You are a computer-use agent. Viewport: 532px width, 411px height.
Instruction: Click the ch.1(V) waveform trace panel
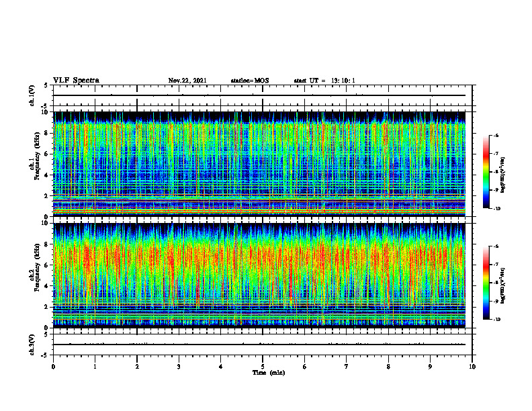263,95
